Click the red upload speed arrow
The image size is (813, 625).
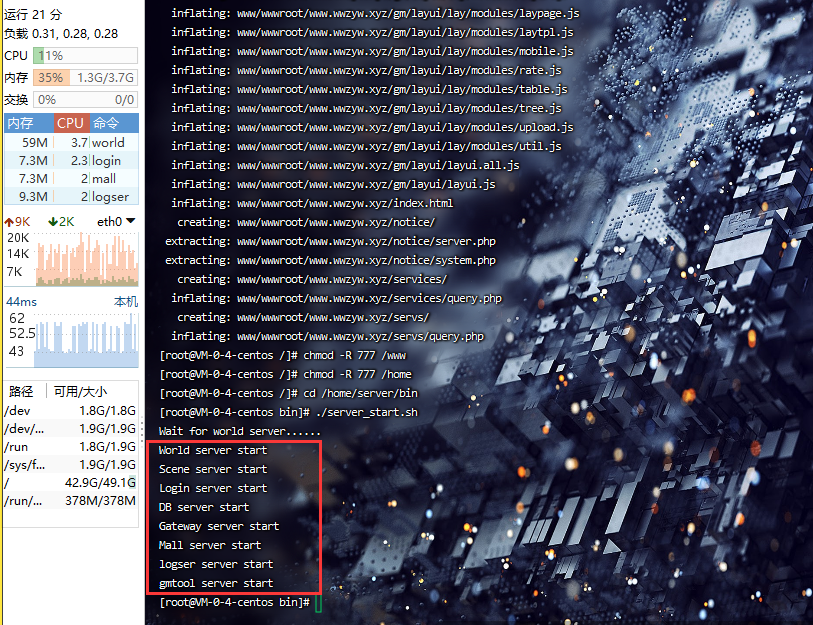click(x=9, y=221)
